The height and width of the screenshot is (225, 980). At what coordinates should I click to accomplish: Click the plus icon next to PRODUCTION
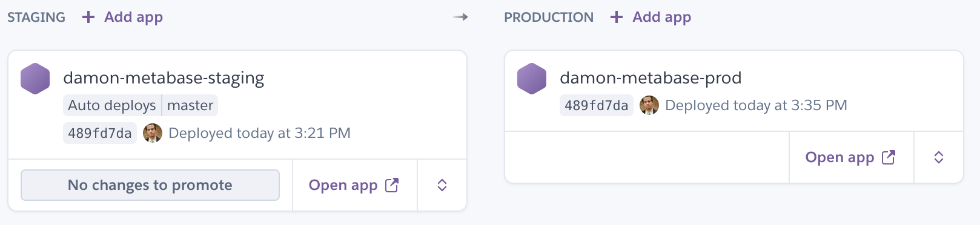(x=617, y=17)
